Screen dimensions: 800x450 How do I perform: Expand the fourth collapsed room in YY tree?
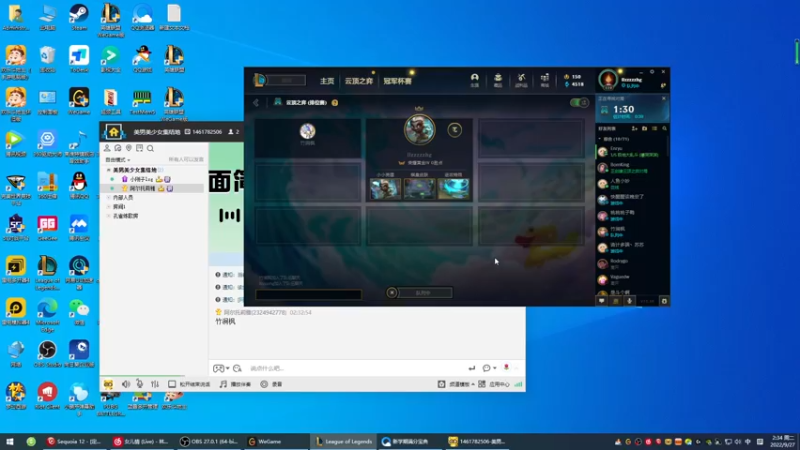tap(109, 216)
